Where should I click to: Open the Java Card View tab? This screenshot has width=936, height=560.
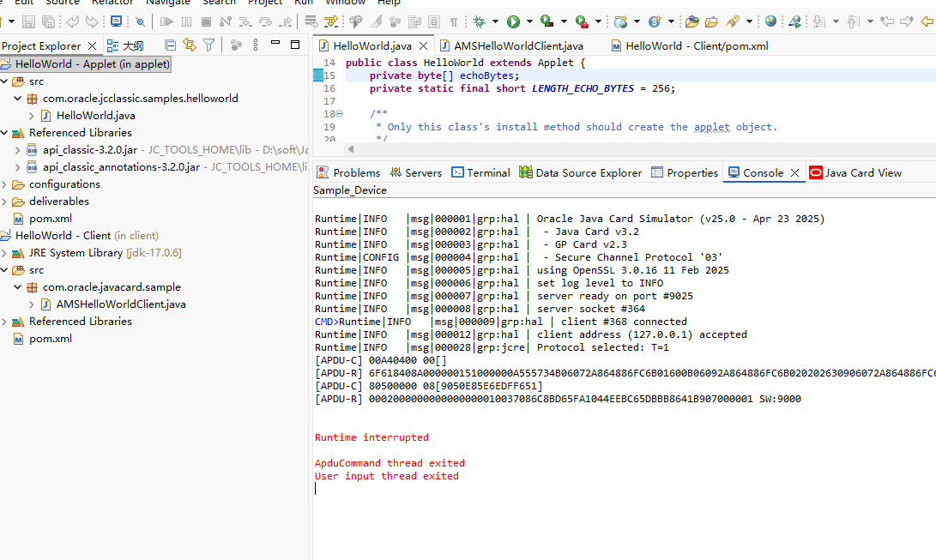[854, 172]
